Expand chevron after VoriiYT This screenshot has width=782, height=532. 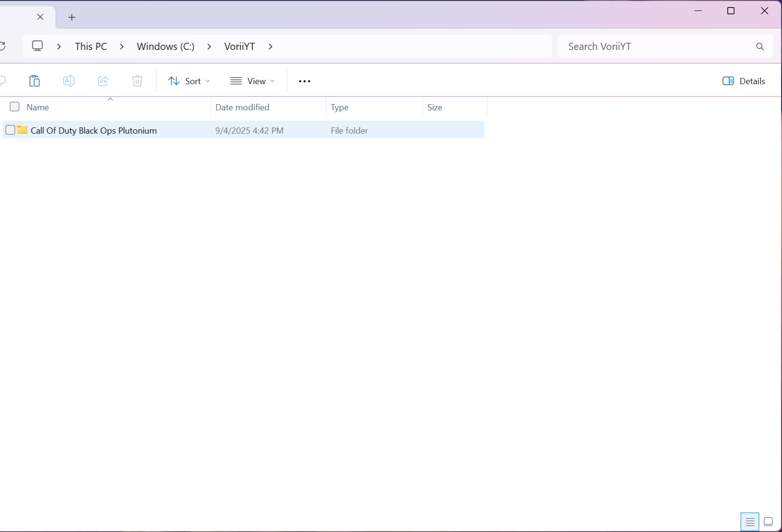pos(270,47)
